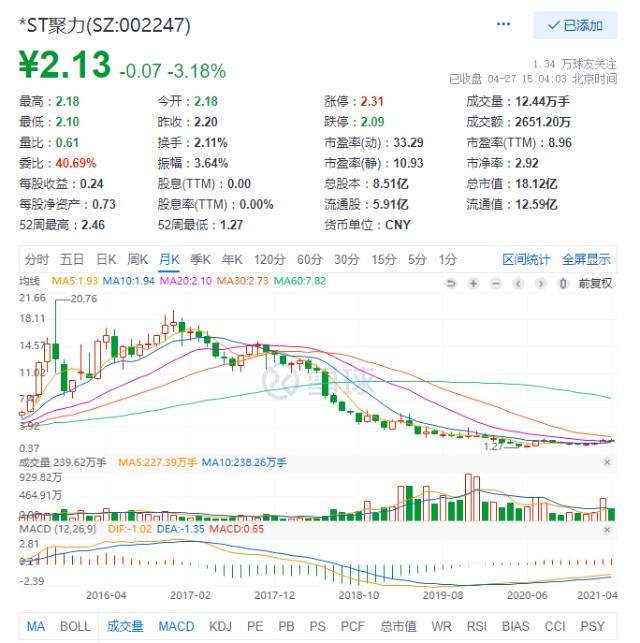Toggle the PCF indicator
The width and height of the screenshot is (640, 643).
click(x=353, y=627)
